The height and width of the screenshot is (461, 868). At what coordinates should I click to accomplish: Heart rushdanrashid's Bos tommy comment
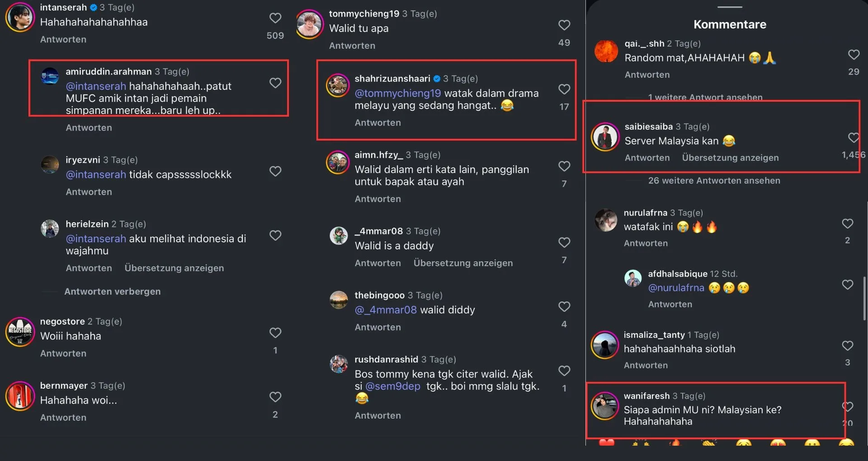[564, 371]
